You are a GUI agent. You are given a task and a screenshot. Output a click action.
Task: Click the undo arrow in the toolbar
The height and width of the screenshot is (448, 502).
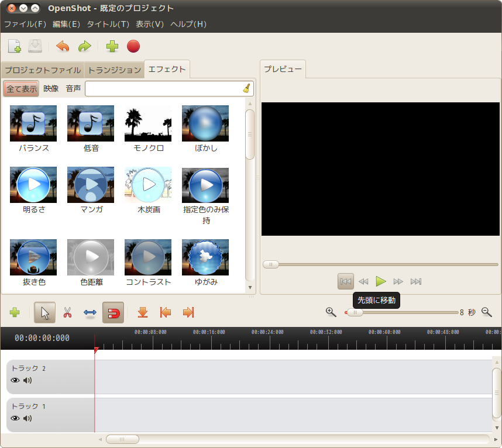click(63, 46)
